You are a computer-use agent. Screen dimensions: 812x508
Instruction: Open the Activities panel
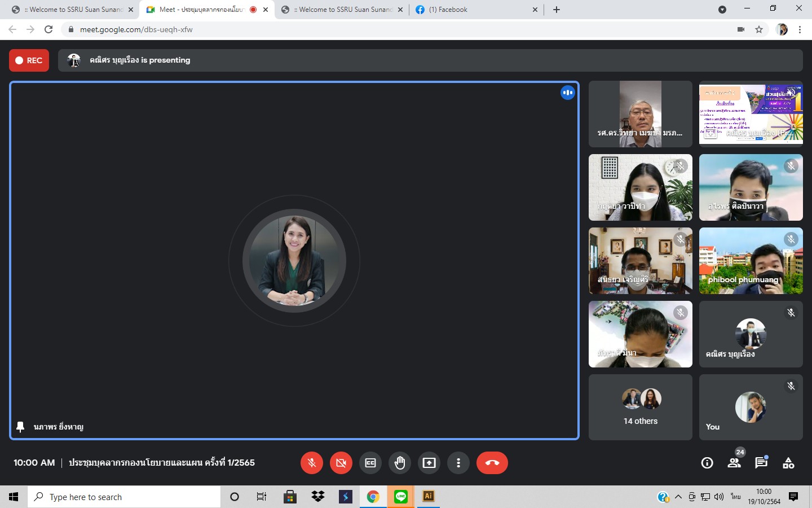(x=788, y=463)
